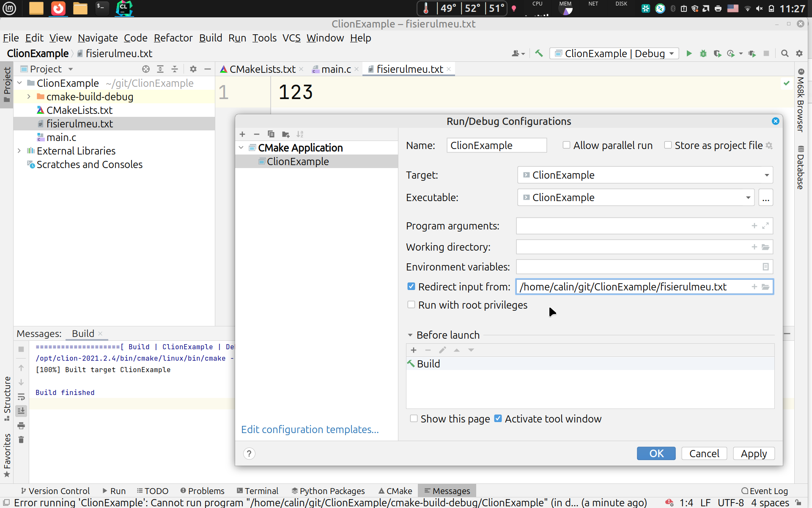Add new configuration with the plus icon
Image resolution: width=812 pixels, height=508 pixels.
[x=242, y=134]
